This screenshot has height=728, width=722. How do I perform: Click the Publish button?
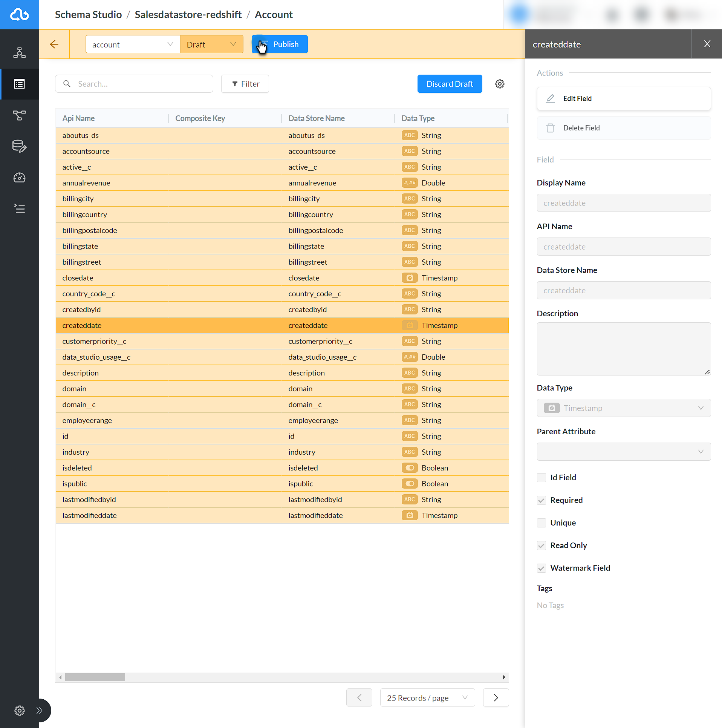pyautogui.click(x=279, y=44)
